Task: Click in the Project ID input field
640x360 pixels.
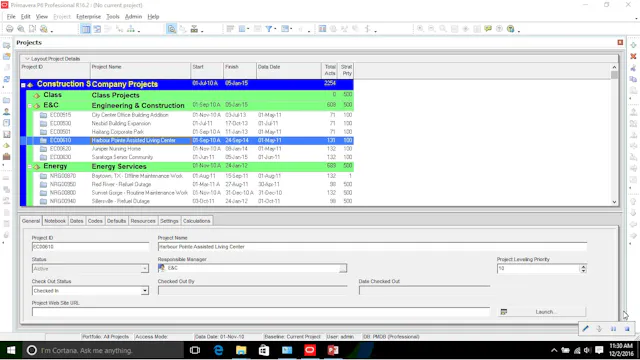Action: [x=90, y=247]
